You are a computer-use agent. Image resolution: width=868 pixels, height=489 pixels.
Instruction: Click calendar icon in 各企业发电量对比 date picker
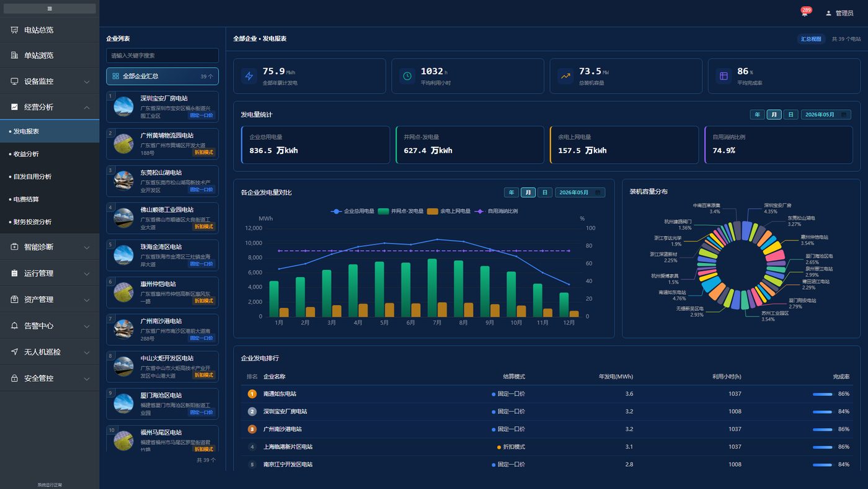[x=598, y=192]
